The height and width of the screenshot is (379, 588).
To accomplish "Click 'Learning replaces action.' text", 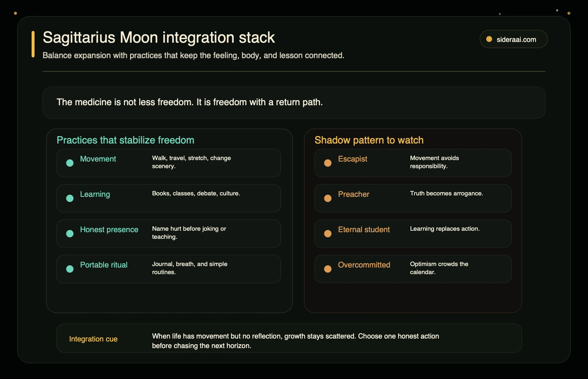I will click(445, 229).
